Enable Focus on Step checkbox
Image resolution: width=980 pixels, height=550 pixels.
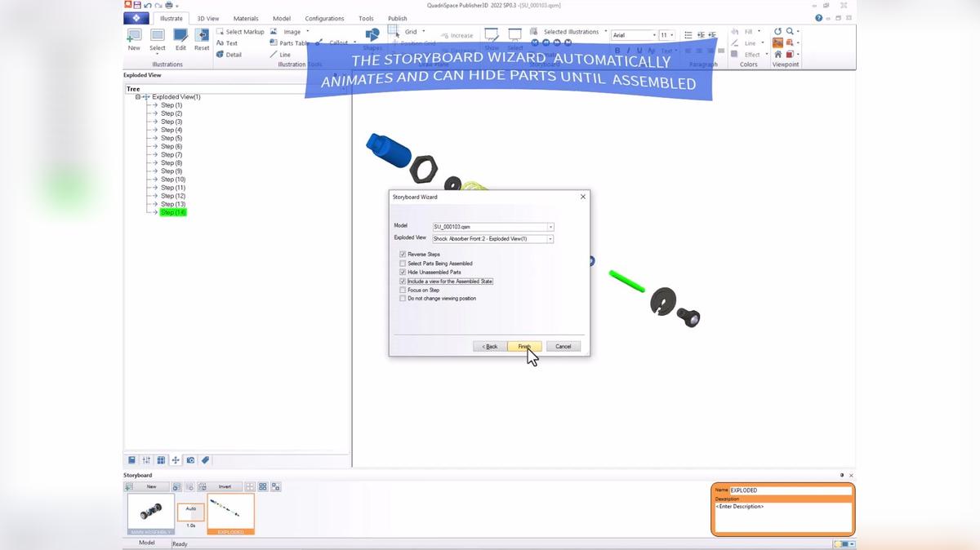[403, 290]
